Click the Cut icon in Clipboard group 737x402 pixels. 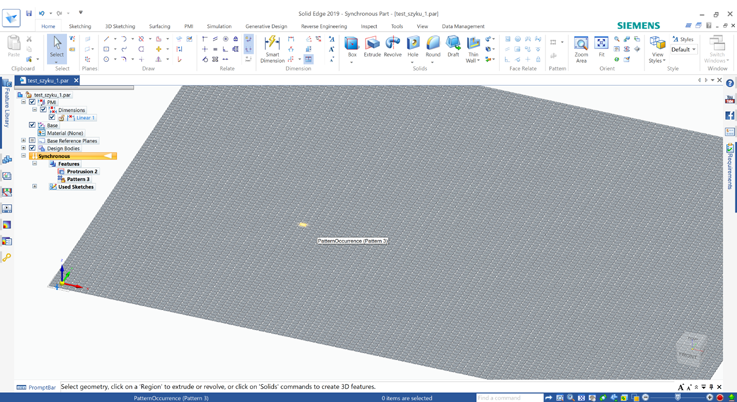(29, 39)
